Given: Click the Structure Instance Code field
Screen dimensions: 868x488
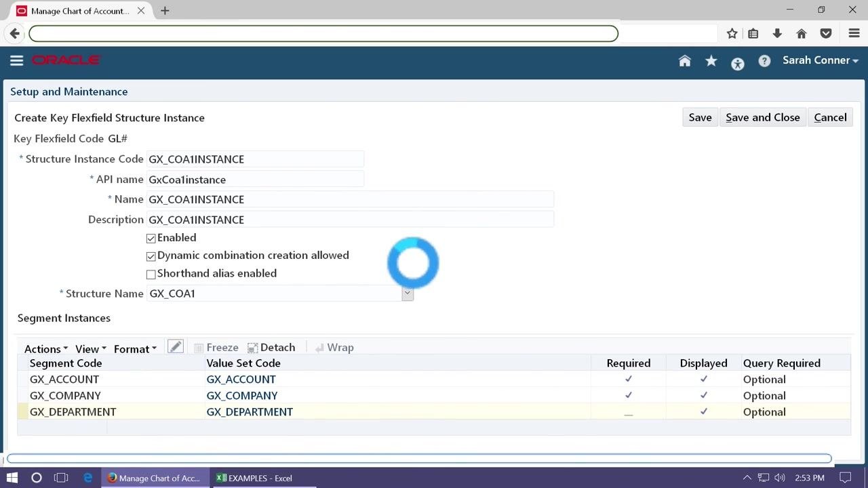Looking at the screenshot, I should pyautogui.click(x=256, y=159).
